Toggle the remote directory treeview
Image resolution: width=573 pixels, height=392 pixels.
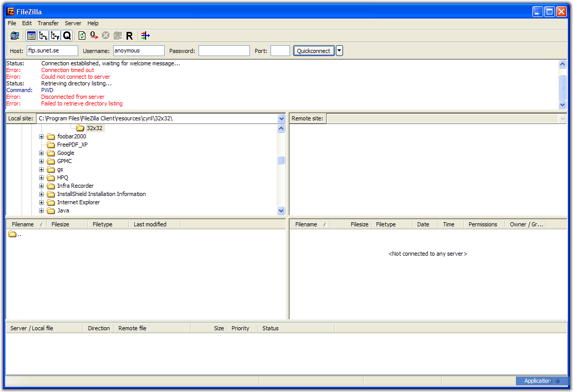55,35
